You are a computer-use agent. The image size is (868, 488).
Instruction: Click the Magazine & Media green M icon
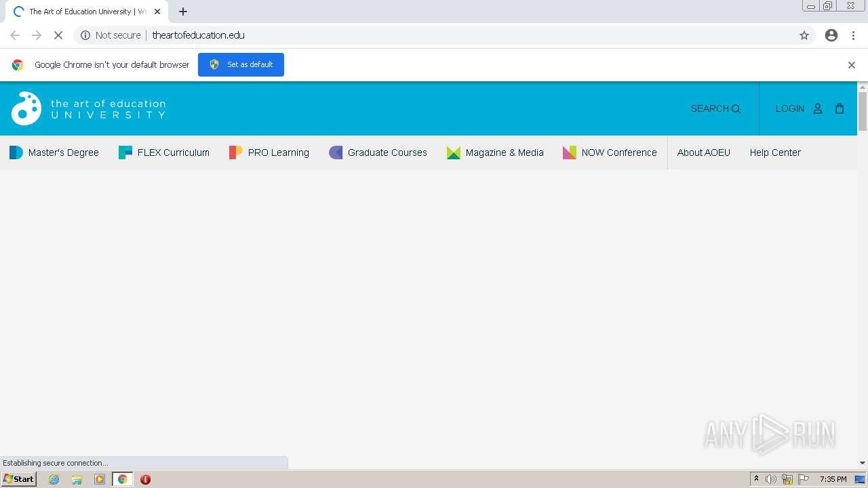(x=454, y=152)
